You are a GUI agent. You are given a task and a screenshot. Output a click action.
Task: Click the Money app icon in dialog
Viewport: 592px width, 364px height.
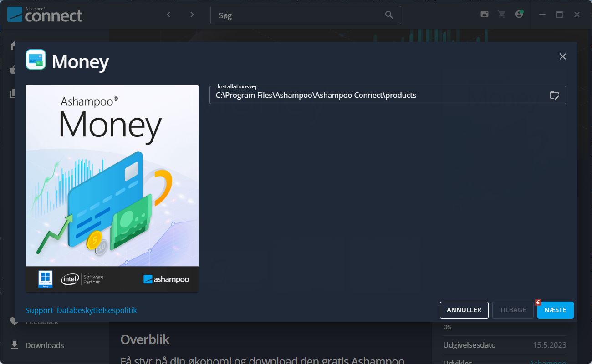[x=36, y=60]
